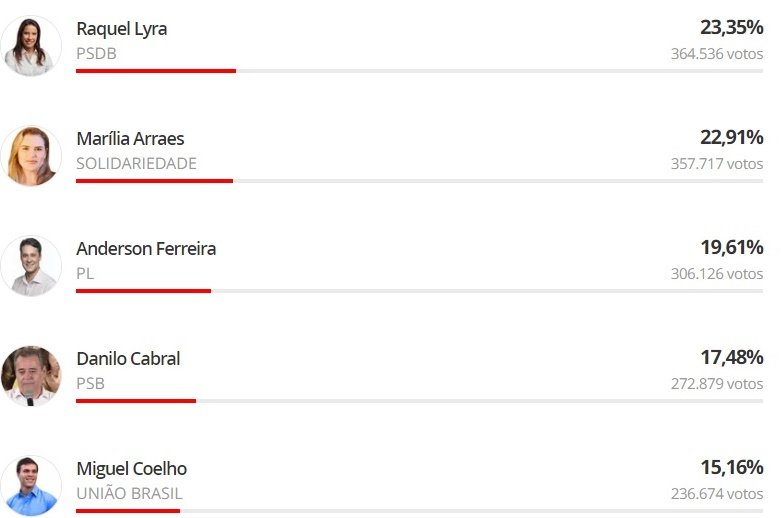Click Danilo Cabral's candidate photo
Viewport: 781px width, 518px height.
click(31, 376)
